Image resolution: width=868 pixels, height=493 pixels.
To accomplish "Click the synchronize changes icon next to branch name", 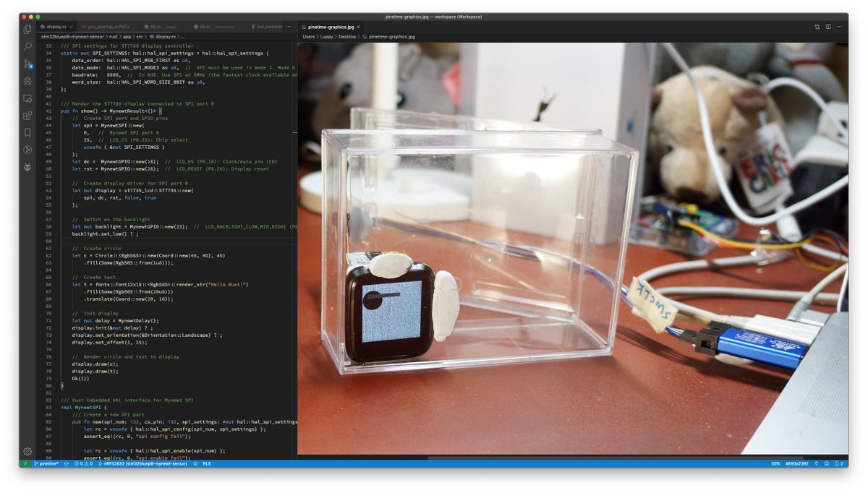I will 65,465.
